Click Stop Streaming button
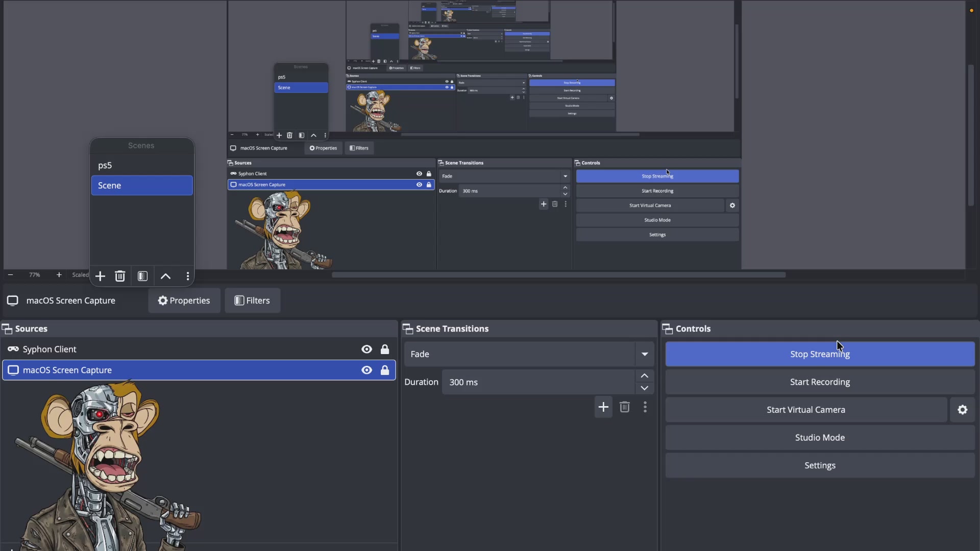980x551 pixels. (x=820, y=354)
